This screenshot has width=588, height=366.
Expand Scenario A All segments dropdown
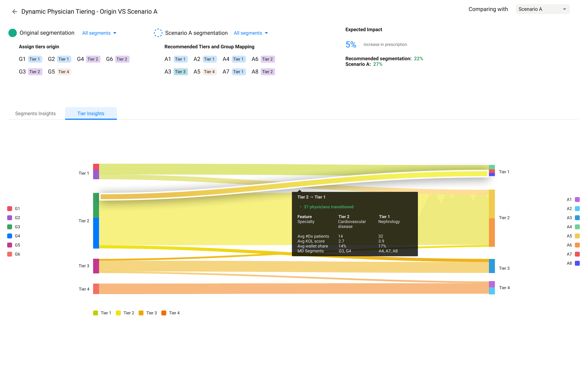coord(251,33)
